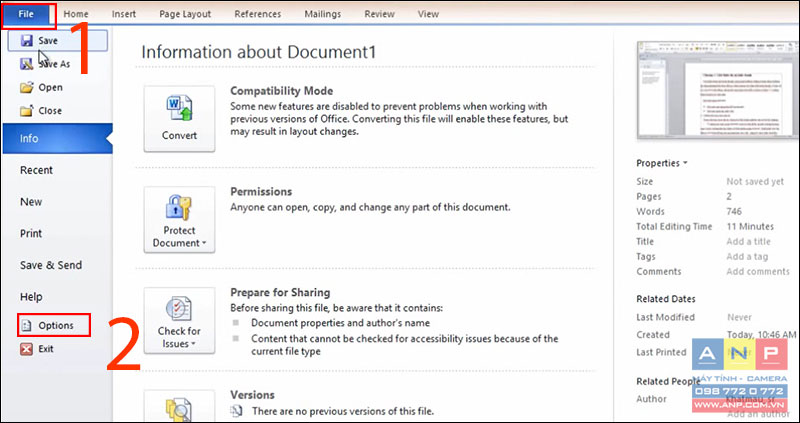Expand the Properties dropdown arrow
The width and height of the screenshot is (800, 423).
pyautogui.click(x=685, y=163)
